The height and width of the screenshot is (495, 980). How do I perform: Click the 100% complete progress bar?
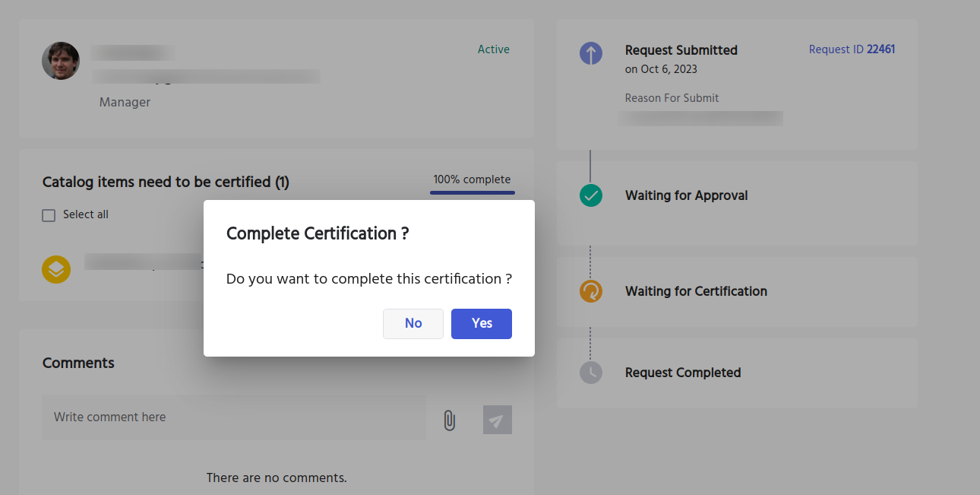coord(472,192)
